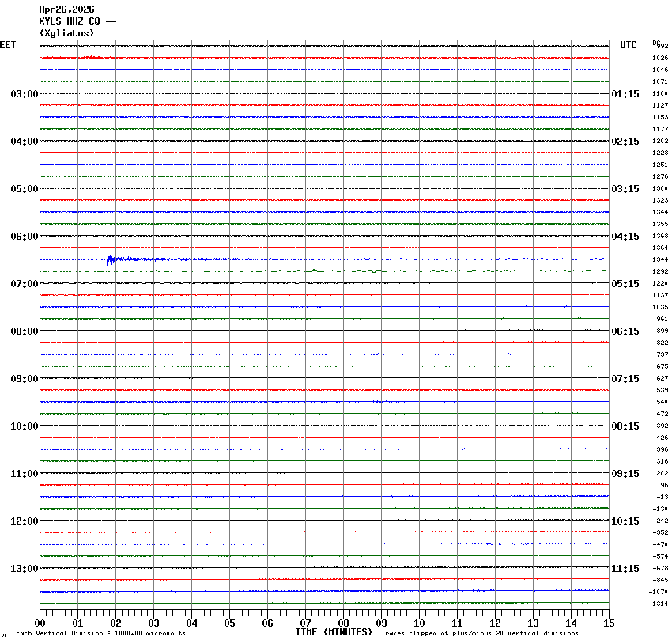Select the 03:00 EET time label

coord(24,94)
